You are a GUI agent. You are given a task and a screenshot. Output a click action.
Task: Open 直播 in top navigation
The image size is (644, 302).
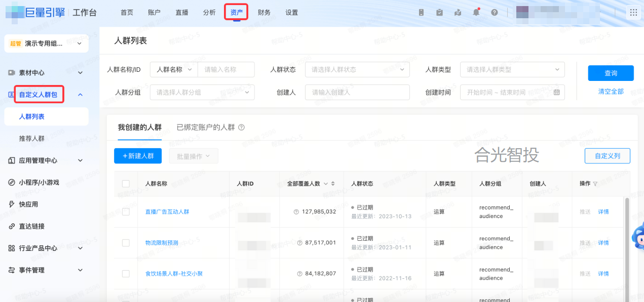[181, 13]
